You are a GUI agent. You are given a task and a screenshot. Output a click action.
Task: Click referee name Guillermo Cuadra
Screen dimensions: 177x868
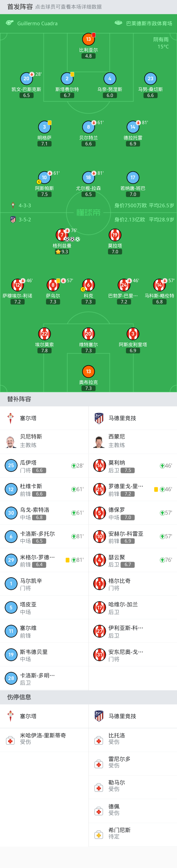(37, 23)
